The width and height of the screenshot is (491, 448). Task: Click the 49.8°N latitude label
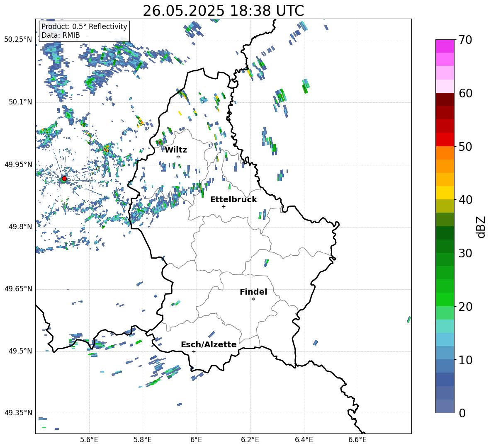point(20,227)
